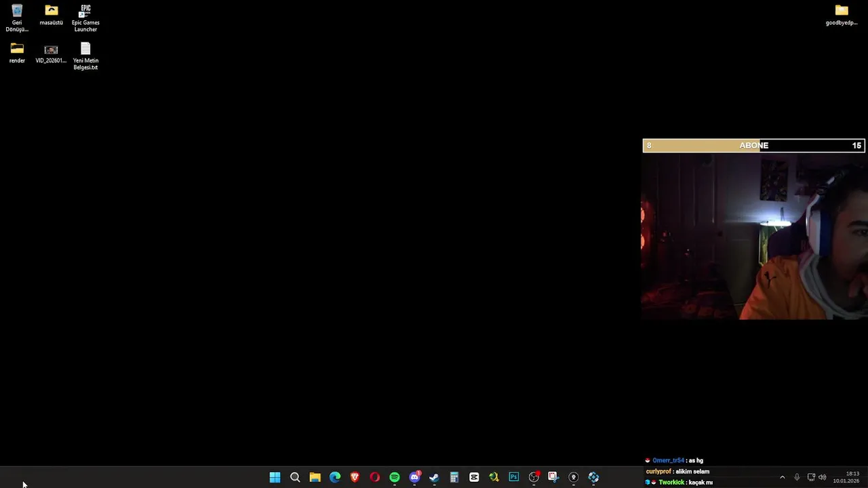The width and height of the screenshot is (868, 488).
Task: Open taskbar Search magnifier
Action: tap(295, 477)
